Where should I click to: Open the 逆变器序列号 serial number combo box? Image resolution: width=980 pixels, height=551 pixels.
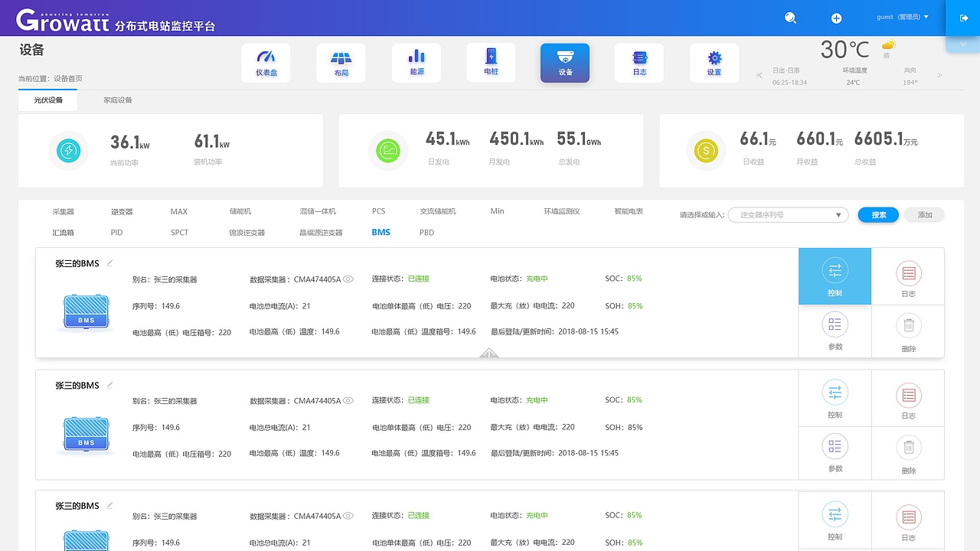coord(788,215)
